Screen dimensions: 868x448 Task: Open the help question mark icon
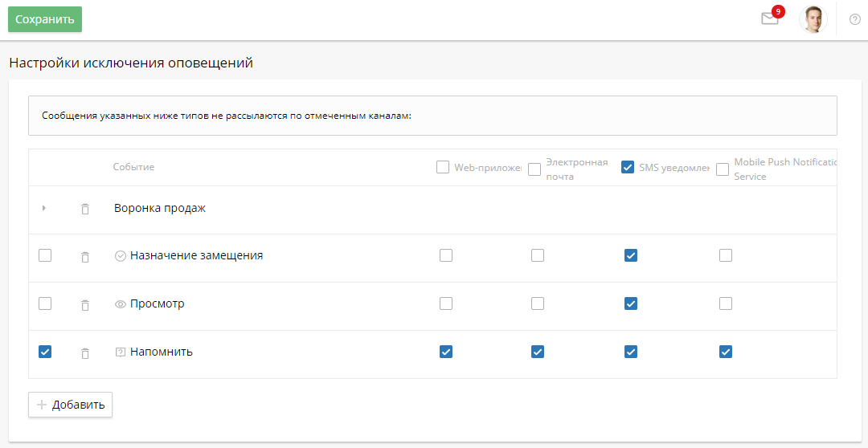pyautogui.click(x=854, y=19)
